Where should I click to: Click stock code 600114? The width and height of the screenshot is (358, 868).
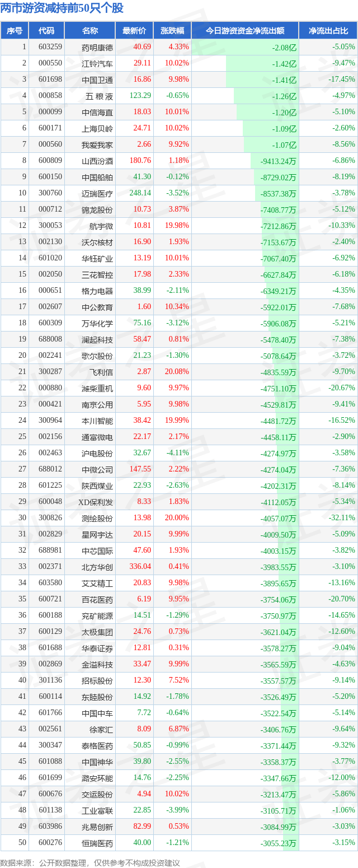[50, 697]
